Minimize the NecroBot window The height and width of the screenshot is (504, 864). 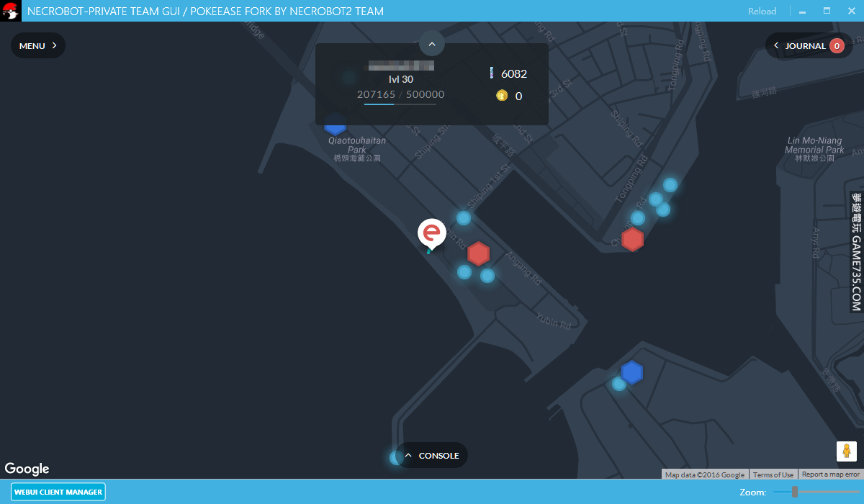point(802,11)
